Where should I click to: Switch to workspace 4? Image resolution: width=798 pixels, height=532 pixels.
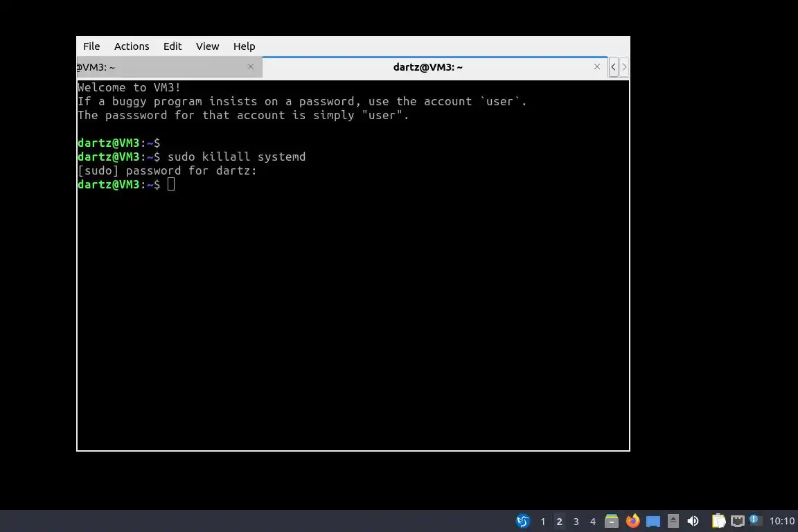(592, 522)
